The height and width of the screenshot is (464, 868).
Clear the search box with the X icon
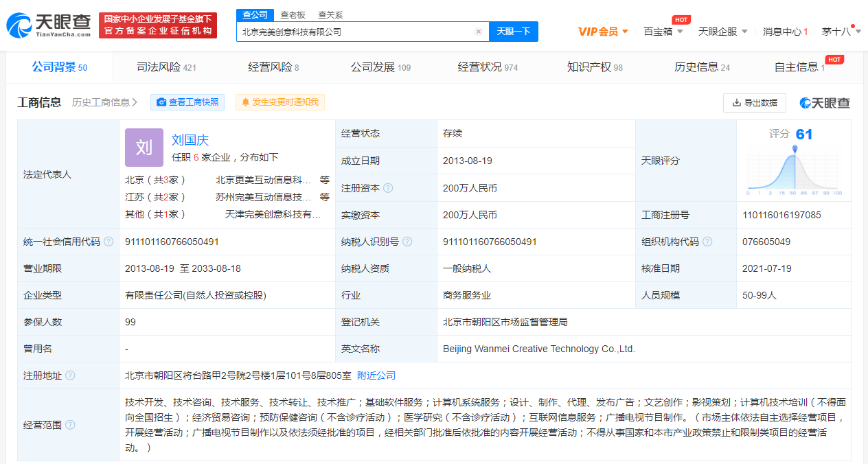[479, 32]
